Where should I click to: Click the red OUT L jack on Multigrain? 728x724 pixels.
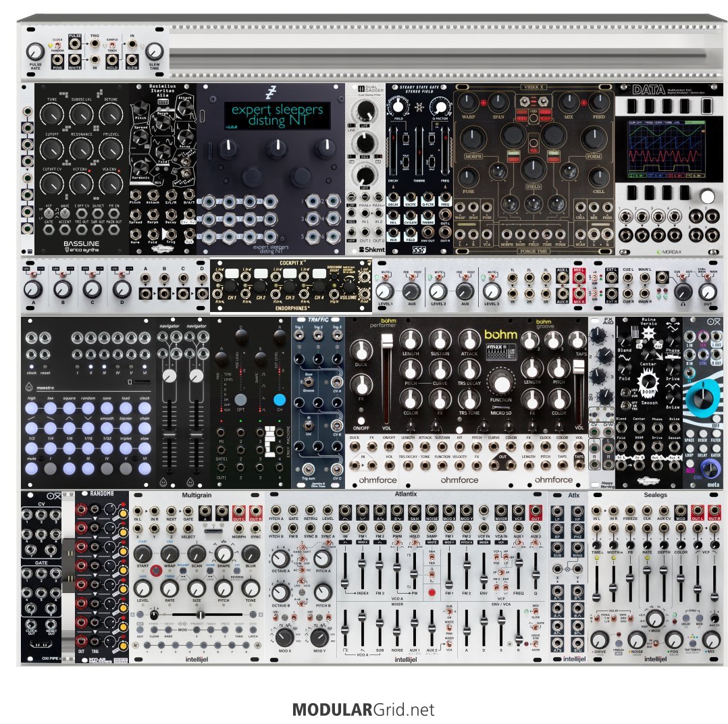(238, 511)
